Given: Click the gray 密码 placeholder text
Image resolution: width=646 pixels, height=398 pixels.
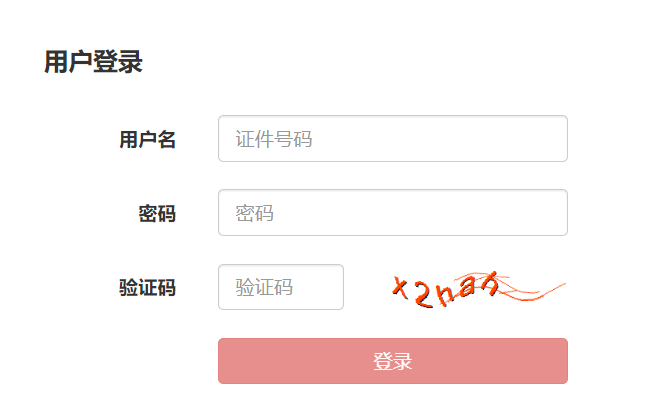Looking at the screenshot, I should pos(254,213).
